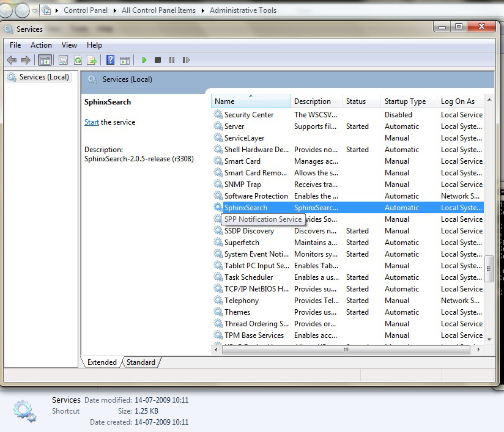Open dropdown arrow before Control Panel breadcrumb
Image resolution: width=504 pixels, height=432 pixels.
56,10
